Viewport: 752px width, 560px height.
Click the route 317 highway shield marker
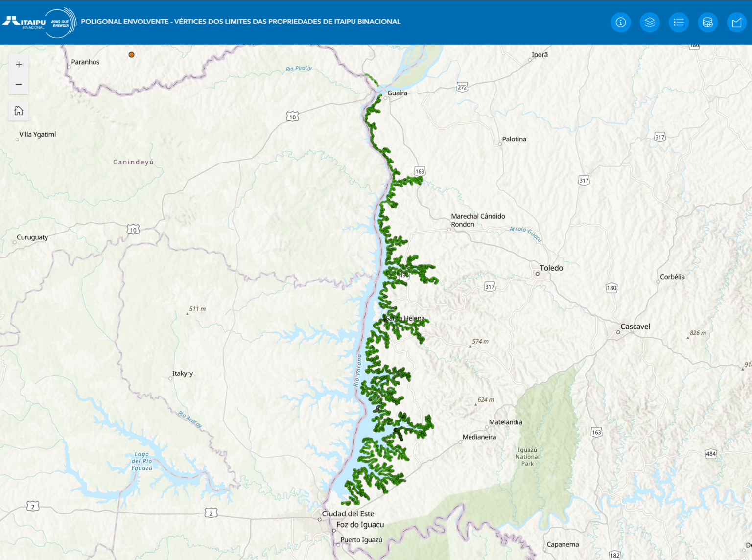[489, 286]
